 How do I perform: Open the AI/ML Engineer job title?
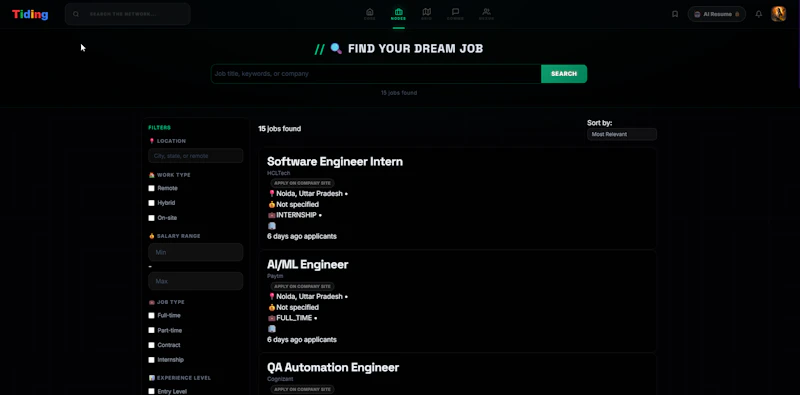(308, 264)
